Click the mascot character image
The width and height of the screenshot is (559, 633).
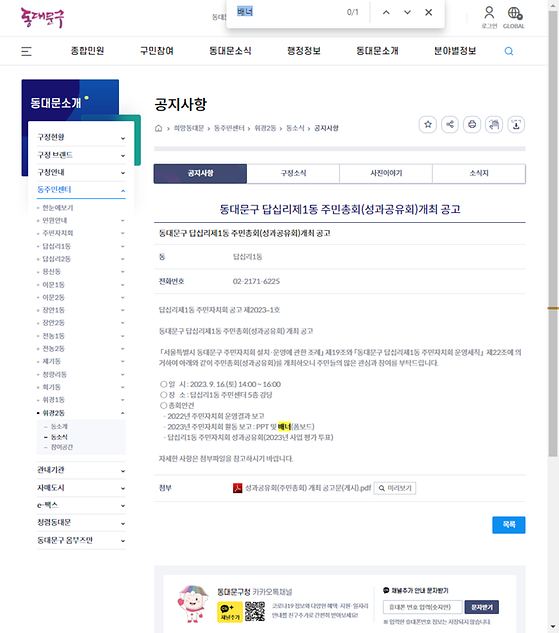tap(193, 604)
